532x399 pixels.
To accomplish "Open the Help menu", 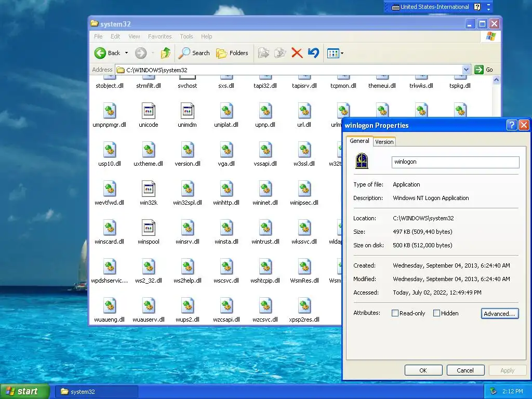I will tap(206, 36).
